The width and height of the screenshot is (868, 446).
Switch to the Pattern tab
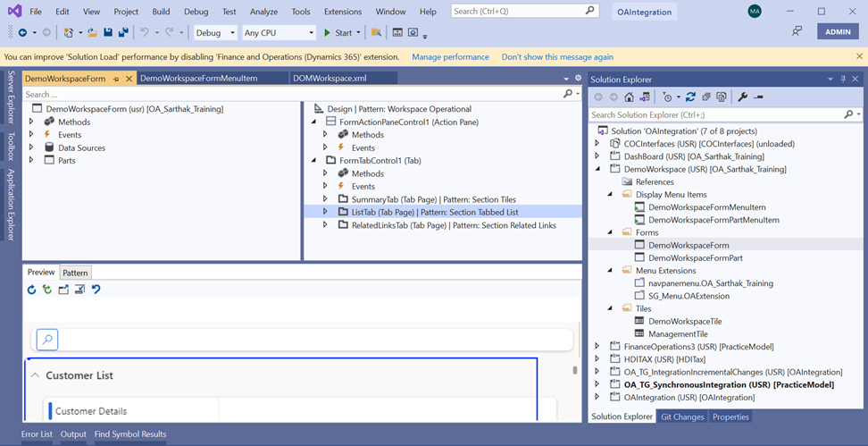pyautogui.click(x=75, y=273)
